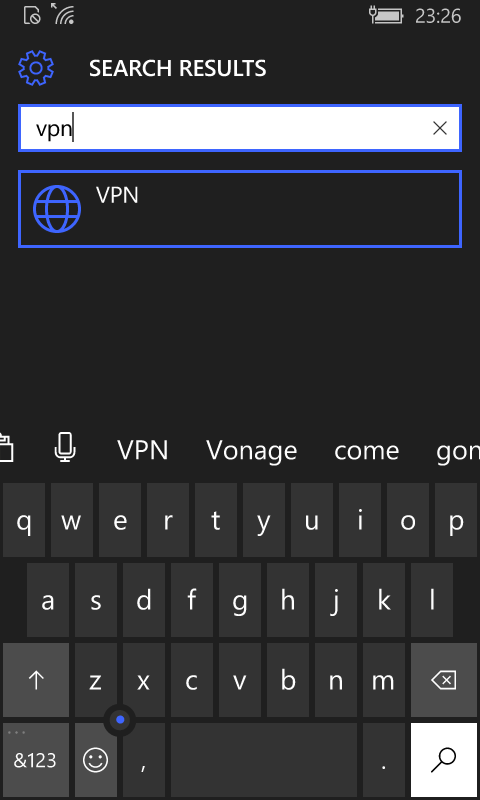
Task: Tap the comma key
Action: point(144,760)
